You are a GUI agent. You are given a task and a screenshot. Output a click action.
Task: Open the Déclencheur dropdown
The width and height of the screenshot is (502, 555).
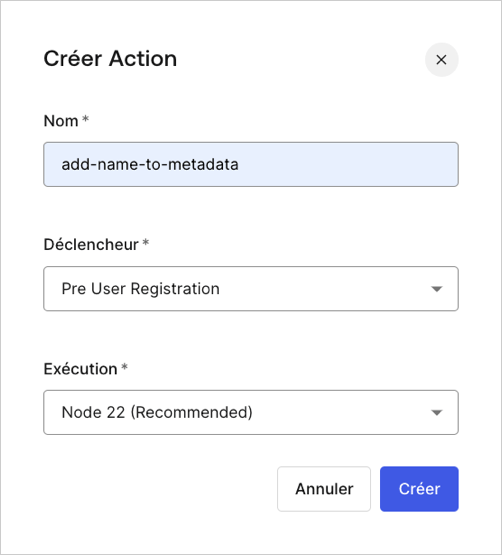(x=251, y=288)
